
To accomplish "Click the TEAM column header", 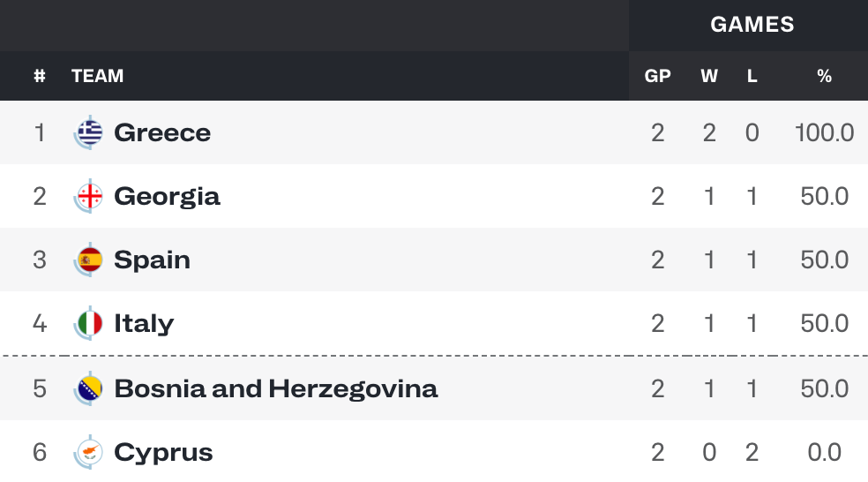I will (x=97, y=76).
